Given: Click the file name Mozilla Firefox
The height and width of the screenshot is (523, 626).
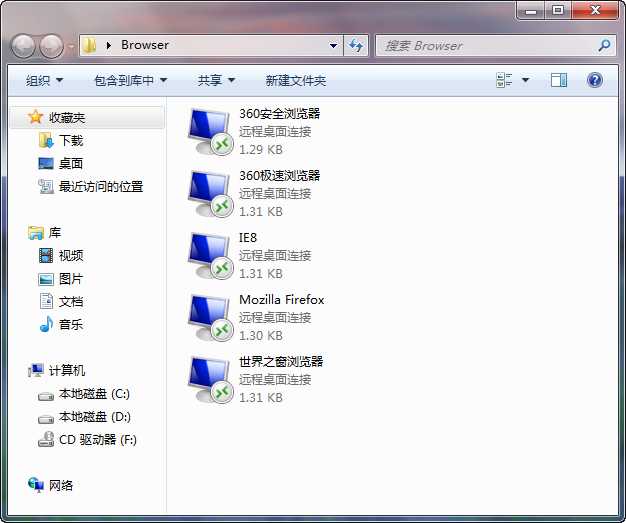Looking at the screenshot, I should [281, 299].
